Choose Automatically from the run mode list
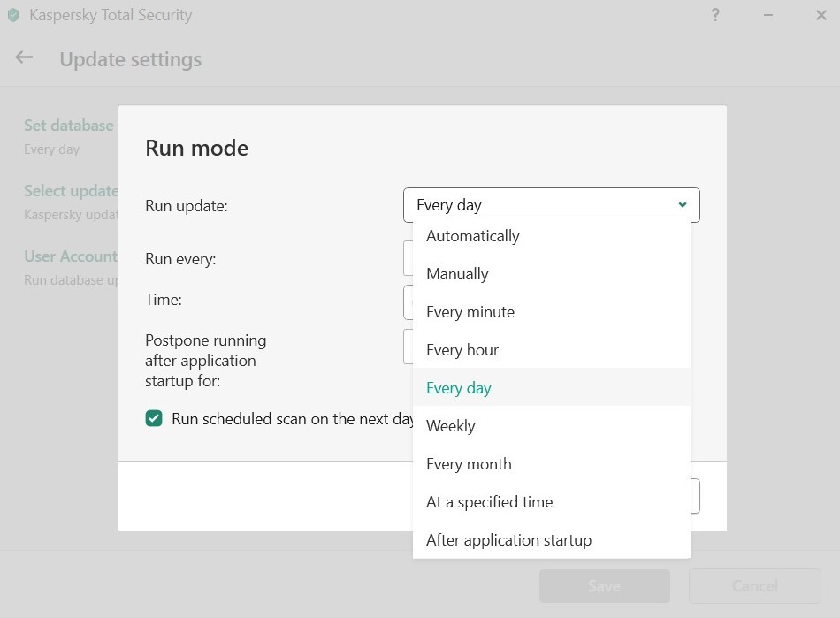 [x=551, y=236]
